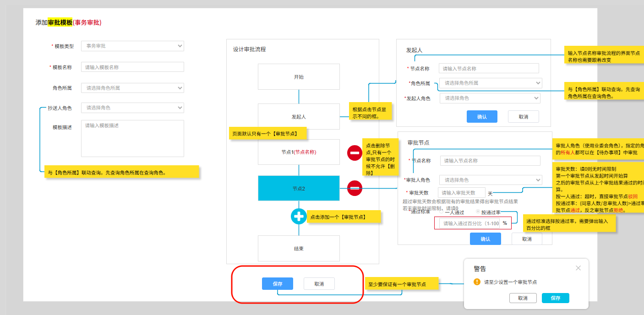The height and width of the screenshot is (315, 644).
Task: Click blue plus icon to add 审批节点
Action: click(299, 216)
